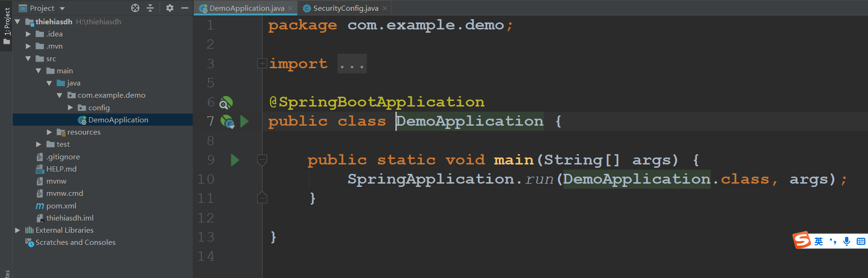Toggle fold on the main method at line 9
Screen dimensions: 868x278
[262, 160]
